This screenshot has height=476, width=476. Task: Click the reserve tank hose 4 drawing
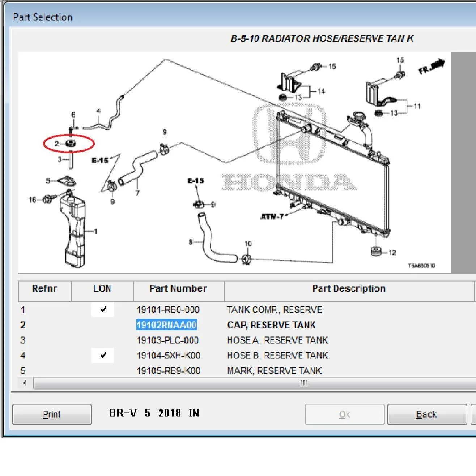(104, 112)
